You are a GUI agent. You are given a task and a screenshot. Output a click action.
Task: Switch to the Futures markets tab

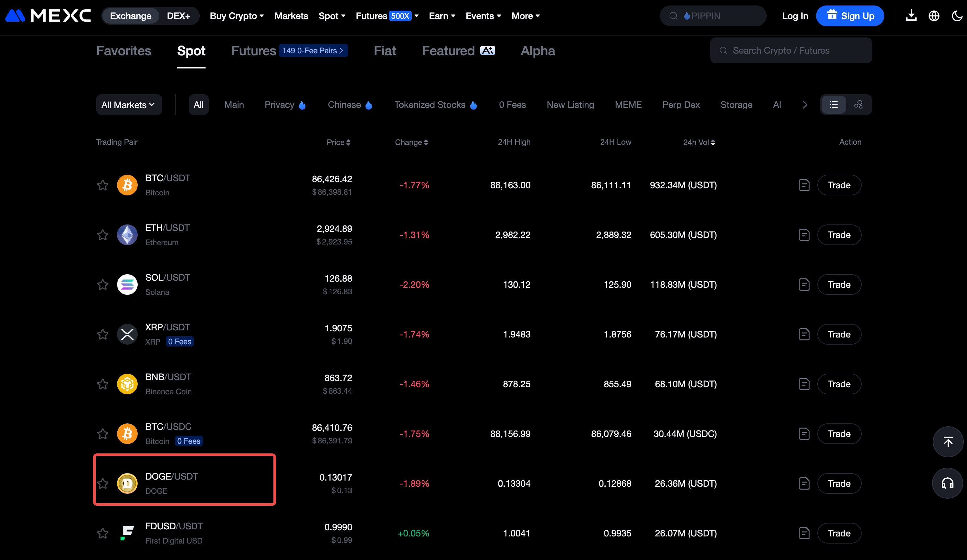click(x=254, y=51)
